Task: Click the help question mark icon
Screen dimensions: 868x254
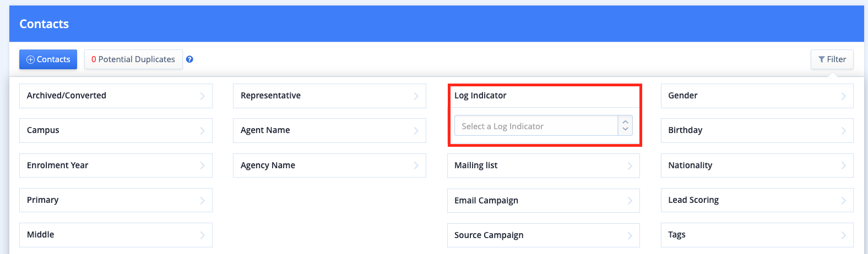Action: [x=189, y=59]
